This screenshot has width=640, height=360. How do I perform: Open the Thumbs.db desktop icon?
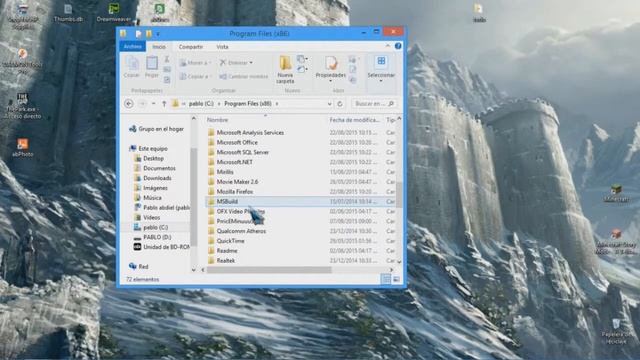tap(68, 12)
